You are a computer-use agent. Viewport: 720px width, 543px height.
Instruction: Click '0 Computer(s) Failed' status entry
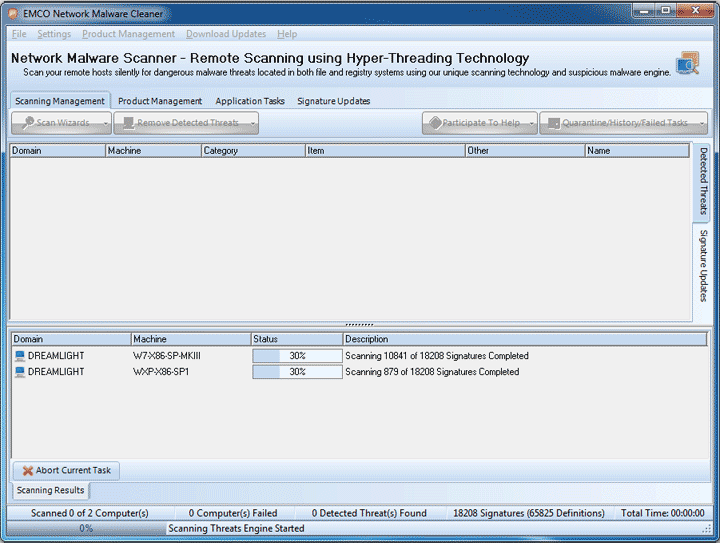233,513
